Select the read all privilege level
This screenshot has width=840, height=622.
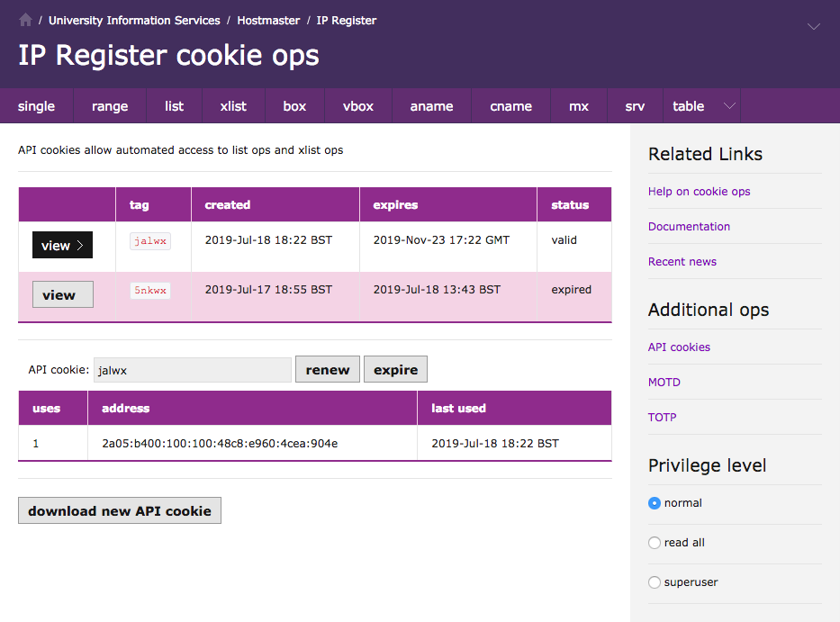tap(655, 543)
